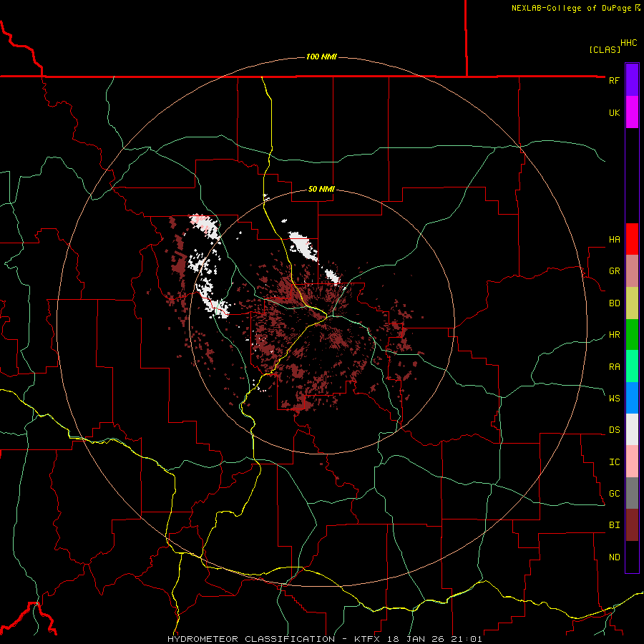Click the magenta UK legend color swatch
Image resolution: width=644 pixels, height=644 pixels.
pos(632,112)
